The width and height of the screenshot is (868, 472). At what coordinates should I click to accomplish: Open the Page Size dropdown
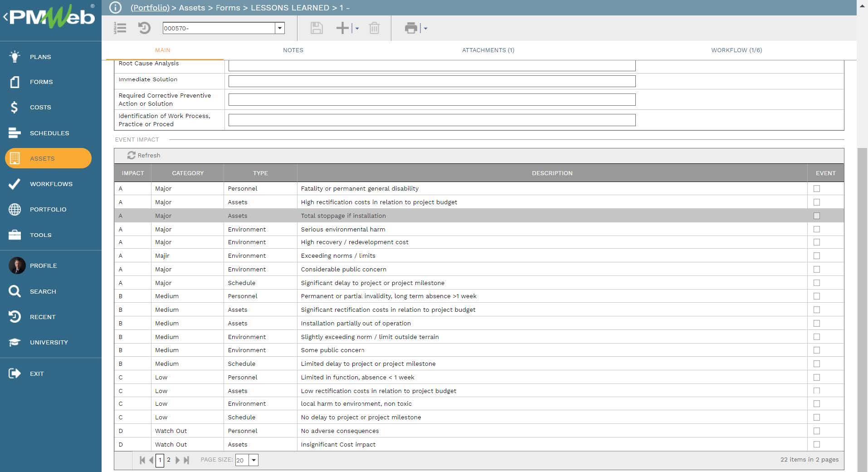pos(254,460)
